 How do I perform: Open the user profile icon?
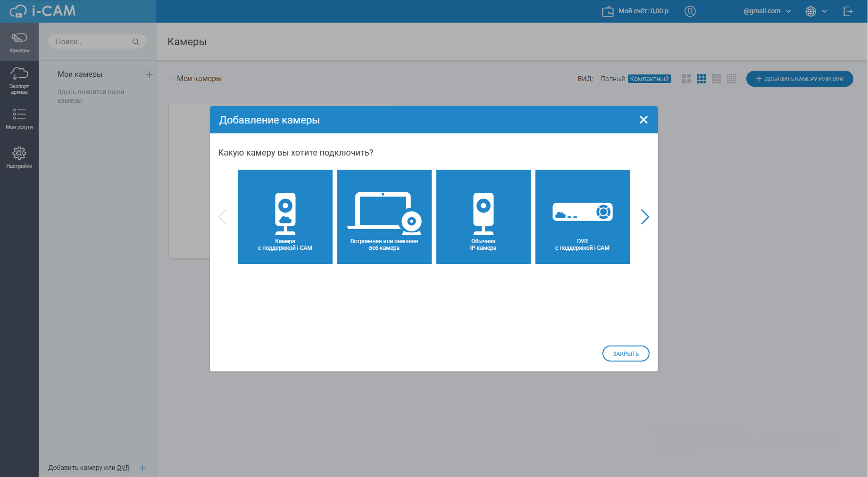pyautogui.click(x=690, y=11)
